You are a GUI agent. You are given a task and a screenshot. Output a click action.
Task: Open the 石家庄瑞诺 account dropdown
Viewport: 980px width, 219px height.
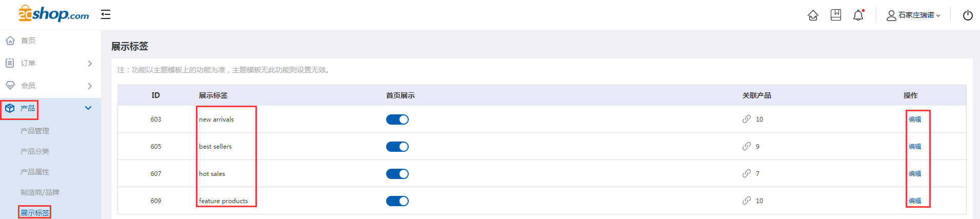[914, 15]
